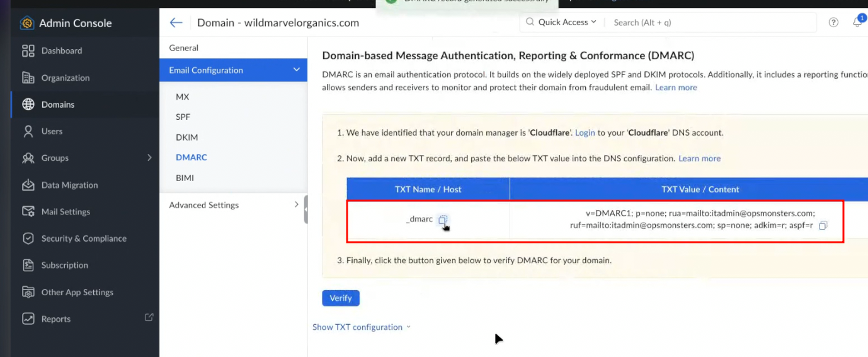This screenshot has height=357, width=868.
Task: Open Reports in external view
Action: 149,318
